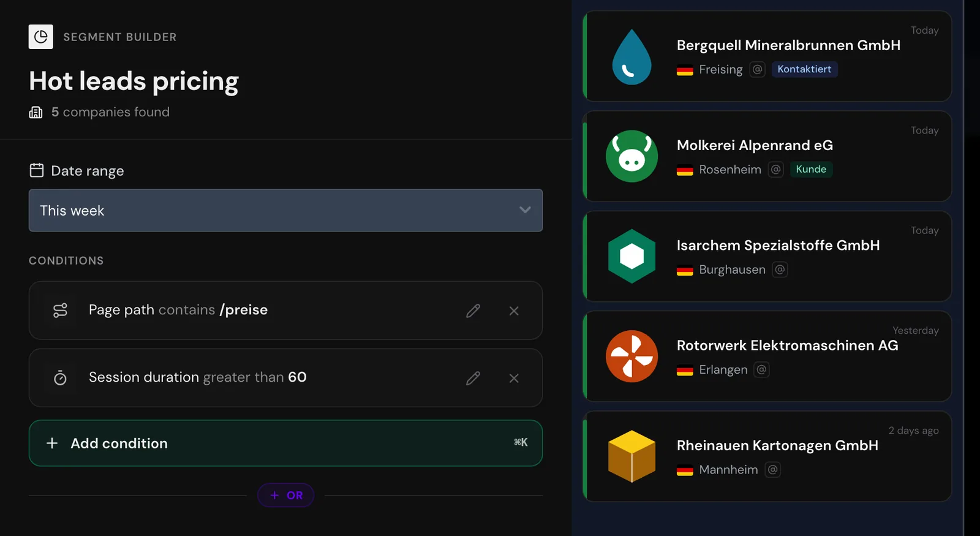Screen dimensions: 980x536
Task: Click the email icon for Rotorwerk Elektromaschinen
Action: pyautogui.click(x=761, y=369)
